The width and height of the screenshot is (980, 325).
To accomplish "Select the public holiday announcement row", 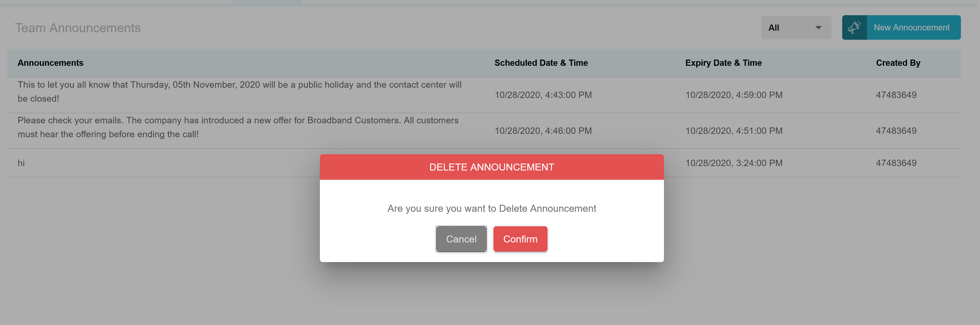I will pyautogui.click(x=240, y=92).
